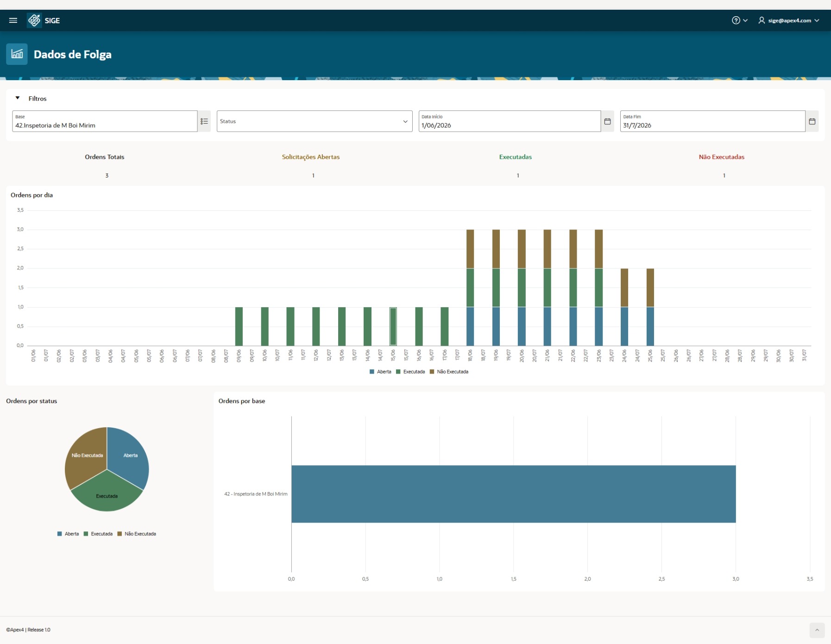Viewport: 831px width, 644px height.
Task: Open the hamburger navigation menu
Action: point(13,20)
